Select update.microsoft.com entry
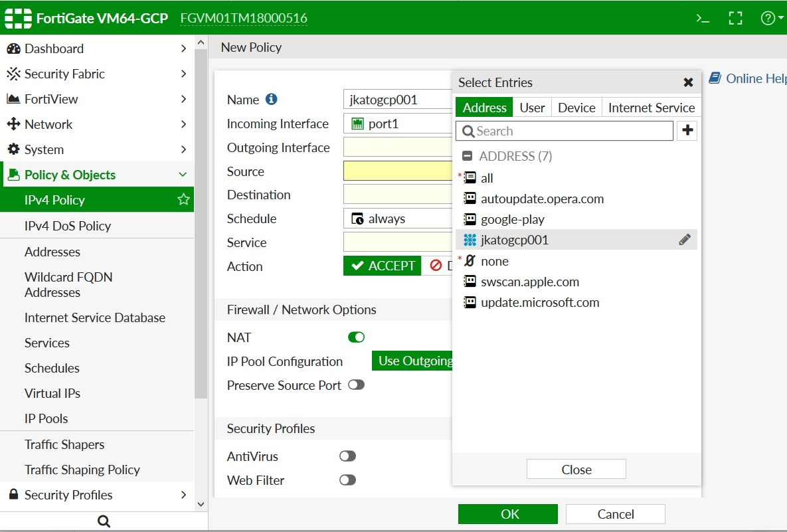The width and height of the screenshot is (787, 532). pos(576,303)
